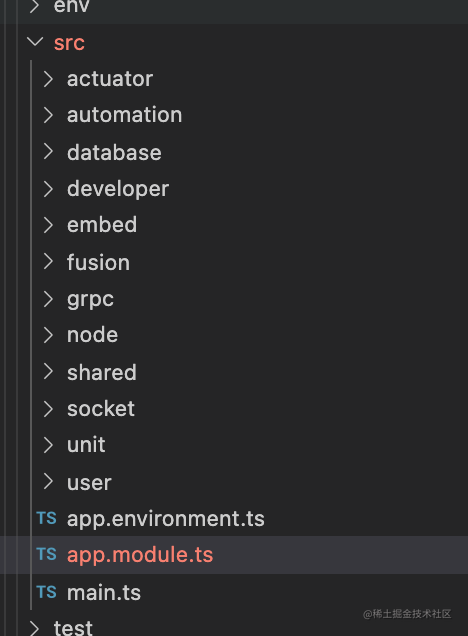Expand the actuator folder arrow
The height and width of the screenshot is (636, 468).
48,79
